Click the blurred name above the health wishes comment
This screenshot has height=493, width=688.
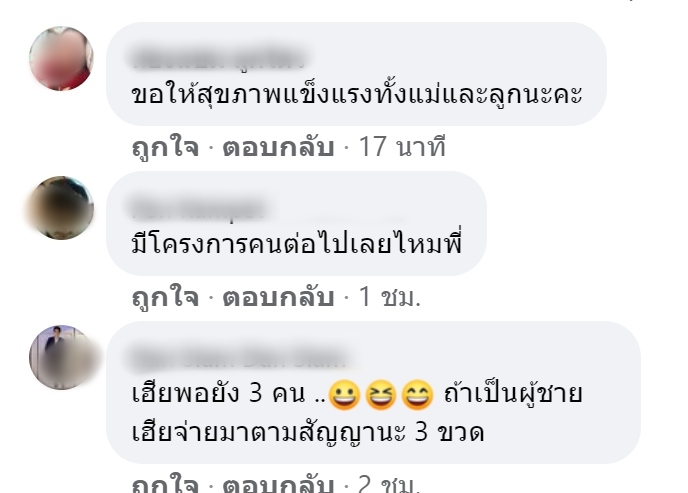click(219, 58)
